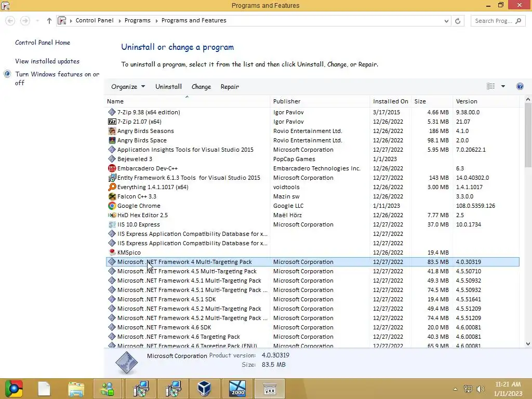Click Repair in the toolbar
This screenshot has height=399, width=532.
230,87
